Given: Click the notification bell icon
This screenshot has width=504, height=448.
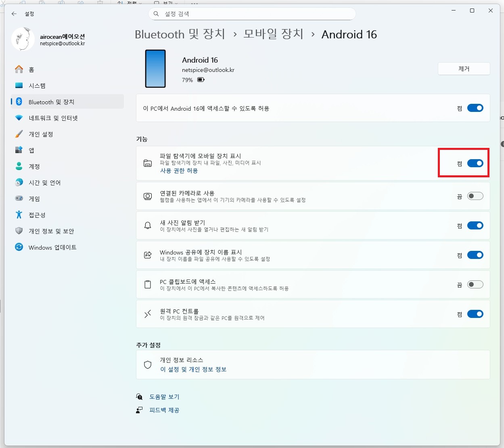Looking at the screenshot, I should pos(148,225).
